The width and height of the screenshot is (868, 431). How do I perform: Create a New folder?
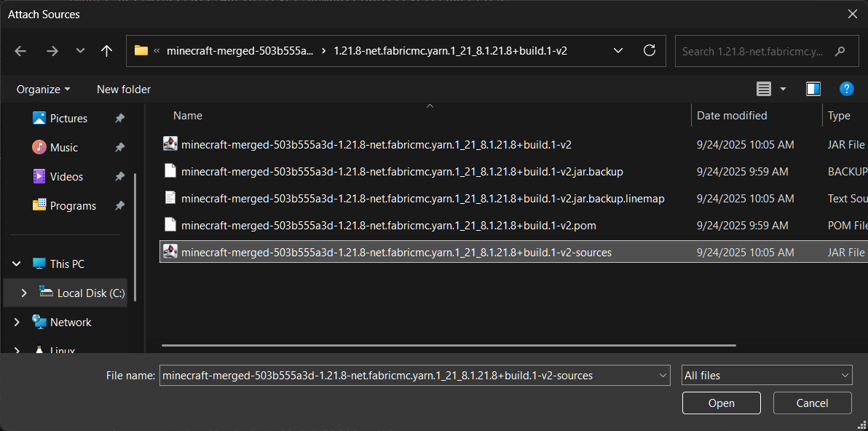click(123, 89)
